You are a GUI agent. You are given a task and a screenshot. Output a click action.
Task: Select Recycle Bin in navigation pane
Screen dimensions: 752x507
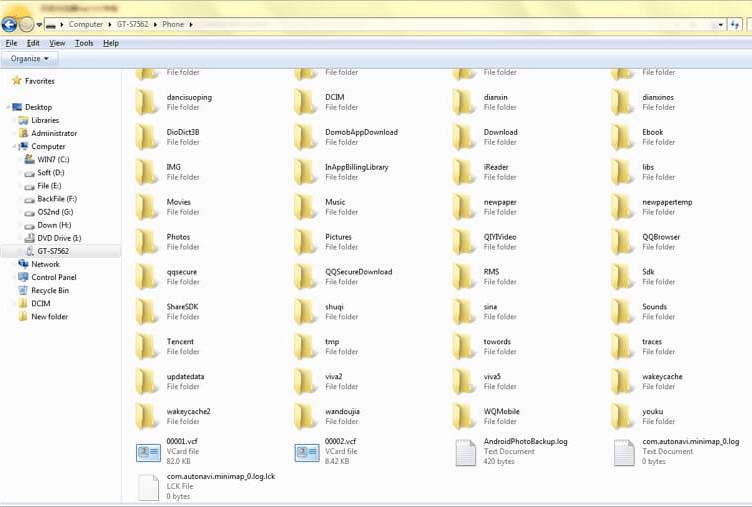pyautogui.click(x=50, y=290)
